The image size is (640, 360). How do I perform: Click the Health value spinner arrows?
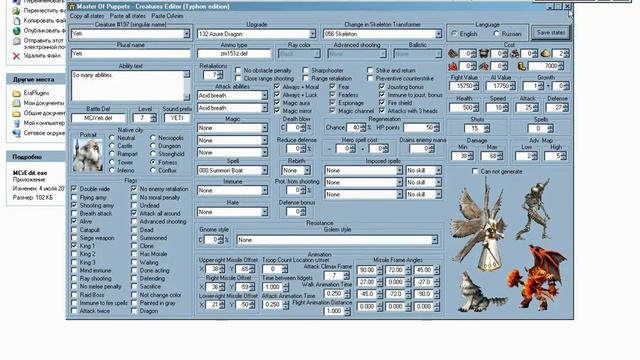pyautogui.click(x=476, y=108)
